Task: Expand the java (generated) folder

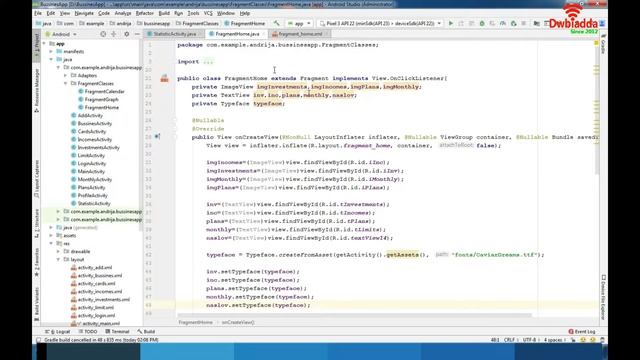Action: coord(51,227)
